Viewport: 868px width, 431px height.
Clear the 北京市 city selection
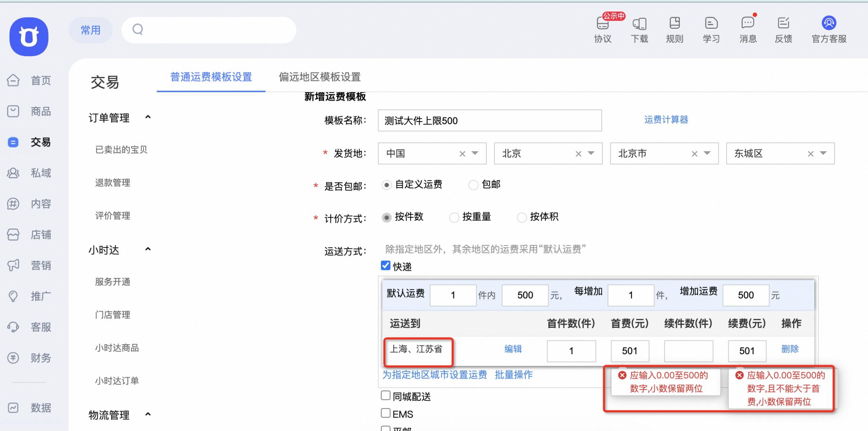point(695,154)
